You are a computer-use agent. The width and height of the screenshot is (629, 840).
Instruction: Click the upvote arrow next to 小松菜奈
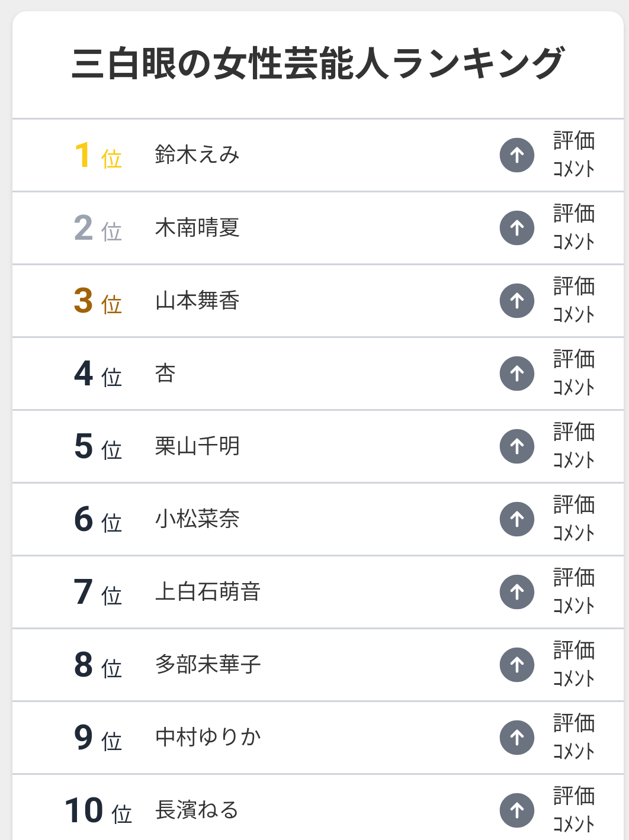tap(517, 519)
